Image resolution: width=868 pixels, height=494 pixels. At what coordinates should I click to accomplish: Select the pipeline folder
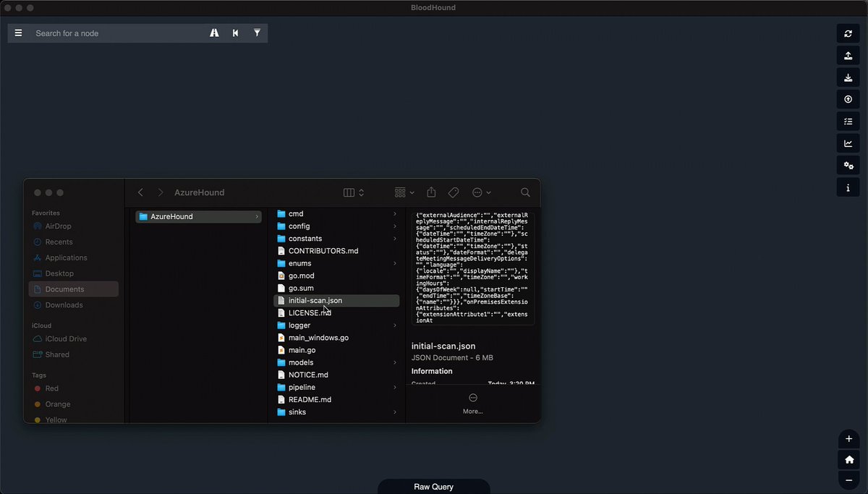coord(336,387)
